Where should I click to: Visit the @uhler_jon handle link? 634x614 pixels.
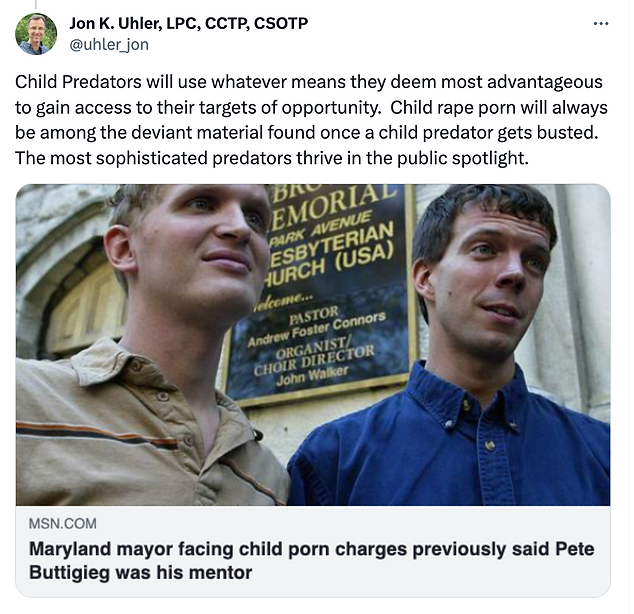coord(109,44)
